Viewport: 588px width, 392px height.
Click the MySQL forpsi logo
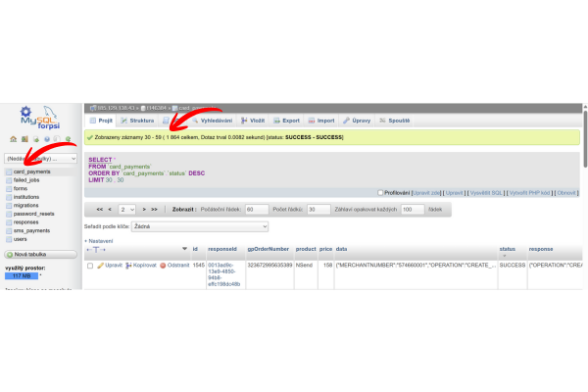pos(39,118)
